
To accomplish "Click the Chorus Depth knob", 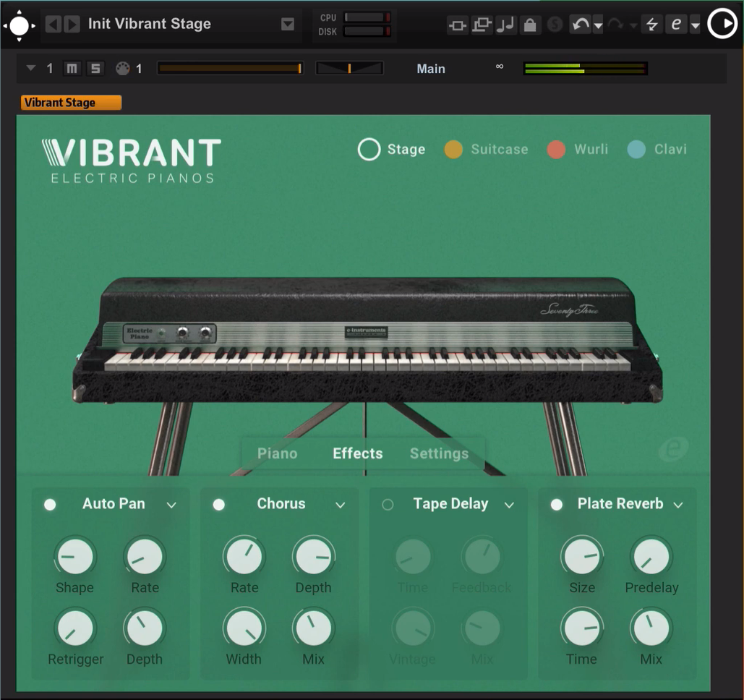I will (x=314, y=556).
